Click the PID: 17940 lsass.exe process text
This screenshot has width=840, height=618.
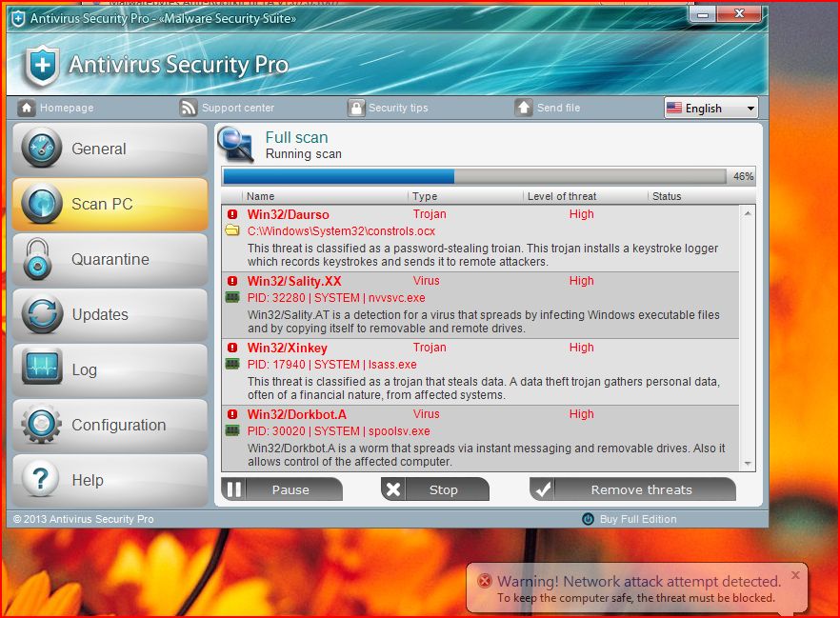(x=331, y=364)
